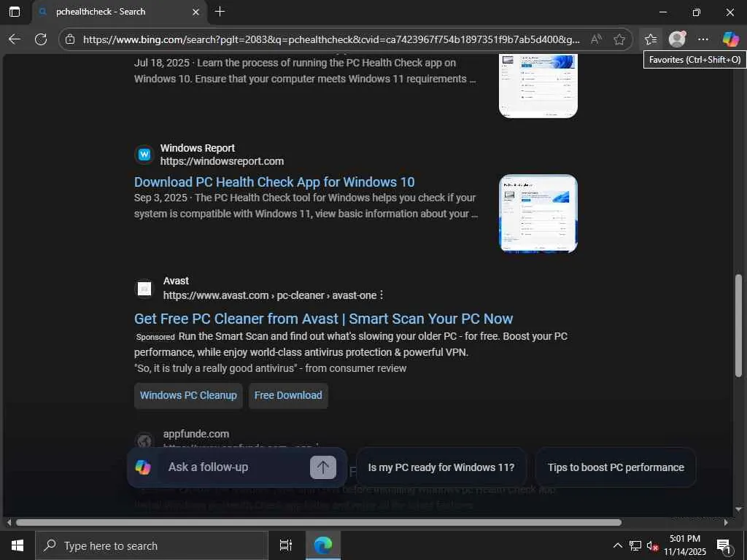Click the Free Download button
747x560 pixels.
pos(288,396)
